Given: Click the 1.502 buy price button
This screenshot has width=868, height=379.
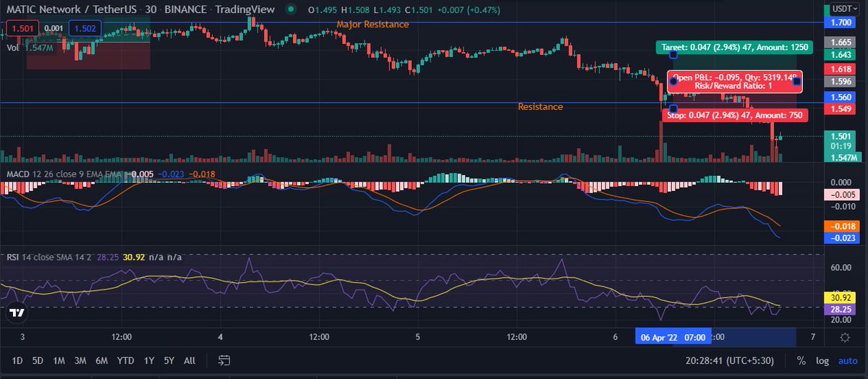Looking at the screenshot, I should point(84,28).
